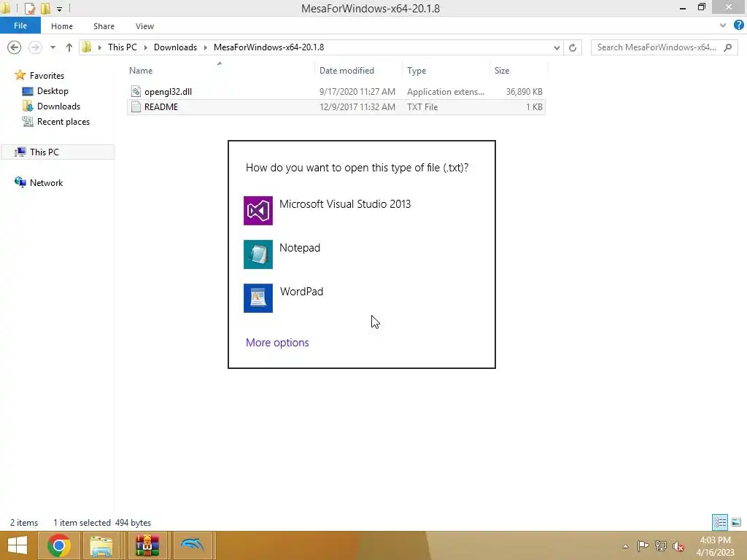The width and height of the screenshot is (747, 560).
Task: Open Network in the navigation pane
Action: coord(46,182)
